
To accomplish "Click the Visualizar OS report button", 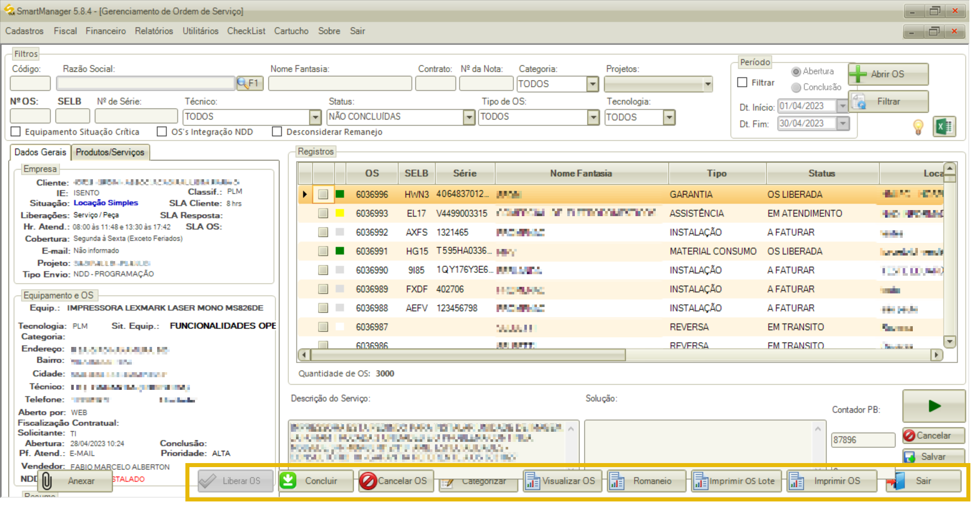I will pyautogui.click(x=562, y=481).
